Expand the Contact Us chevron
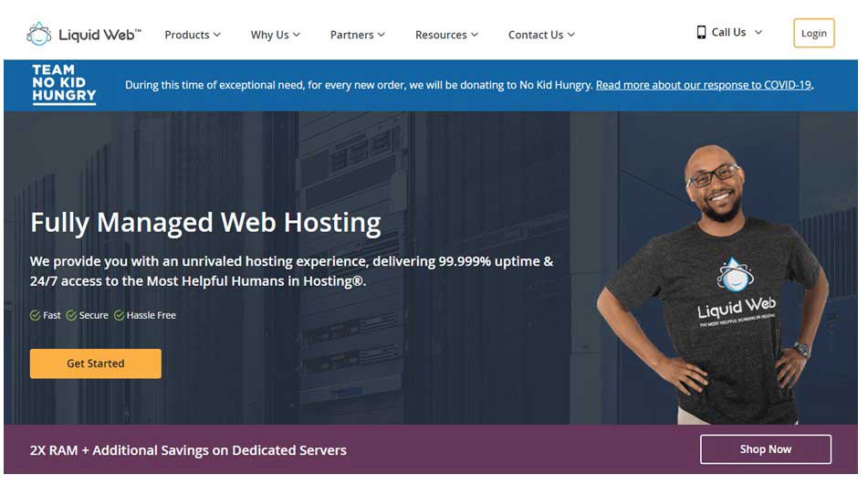The height and width of the screenshot is (485, 868). point(571,35)
